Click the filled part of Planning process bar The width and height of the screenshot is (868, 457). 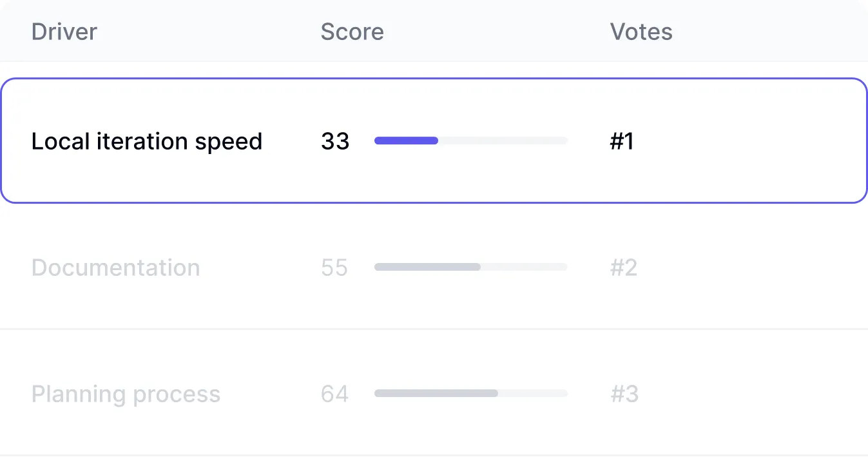(436, 393)
